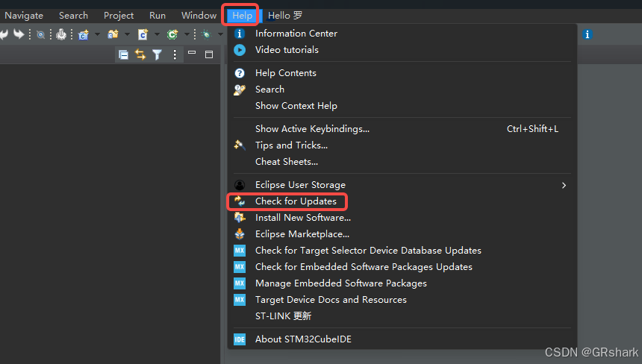
Task: Expand dropdown arrow beside Debug bug icon
Action: (x=220, y=34)
